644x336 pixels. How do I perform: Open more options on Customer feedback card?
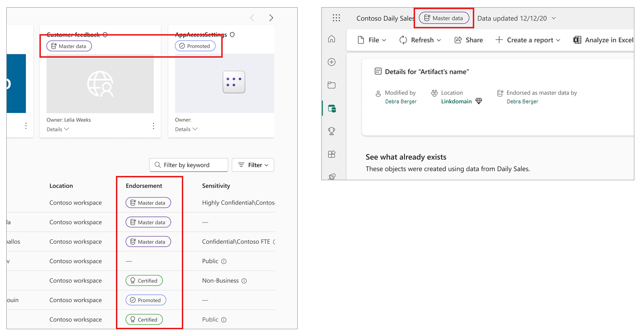(153, 126)
